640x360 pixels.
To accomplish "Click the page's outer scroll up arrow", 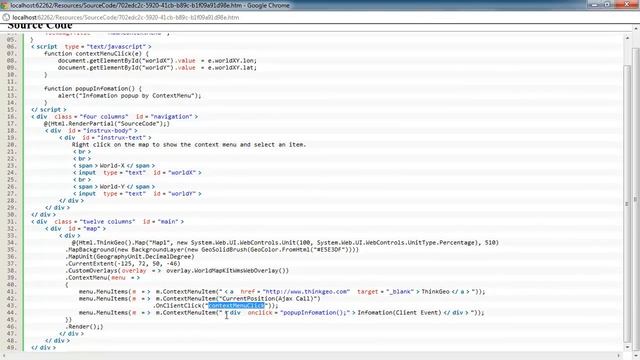I will pos(636,29).
